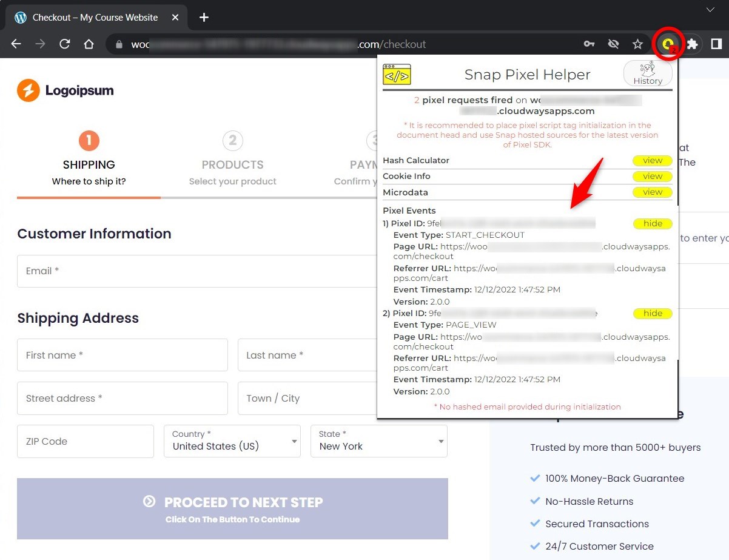View the Microdata section
Screen dimensions: 729x560
pos(653,192)
